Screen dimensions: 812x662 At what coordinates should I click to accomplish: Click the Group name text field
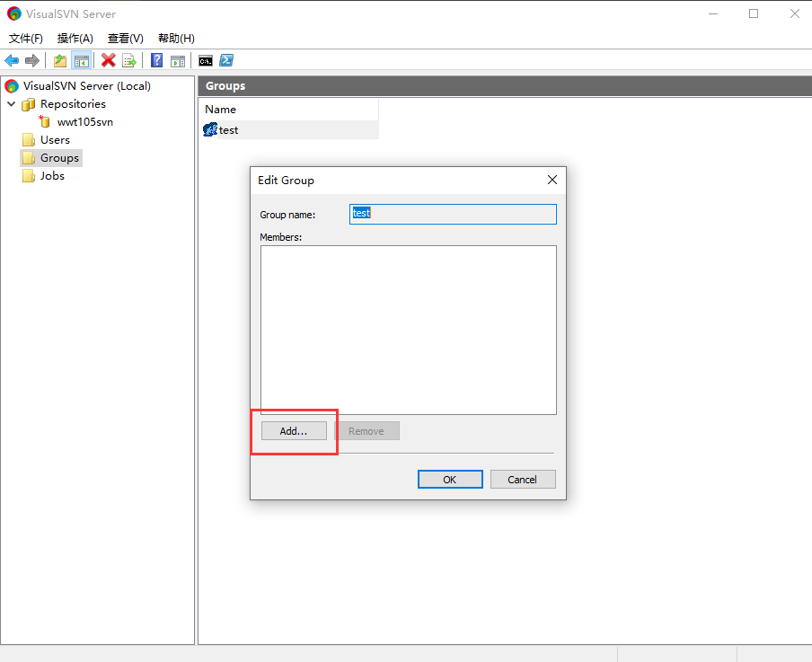(453, 214)
